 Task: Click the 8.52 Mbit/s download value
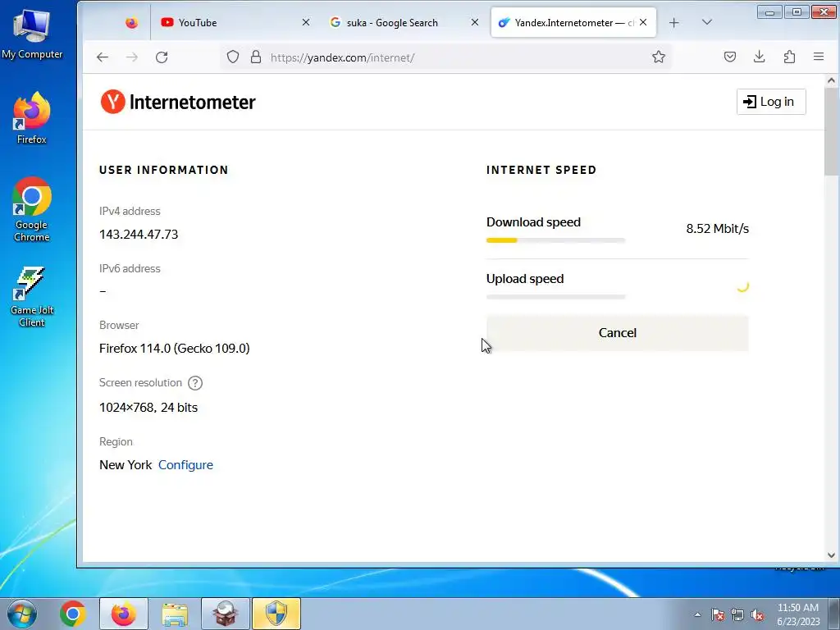(x=717, y=229)
